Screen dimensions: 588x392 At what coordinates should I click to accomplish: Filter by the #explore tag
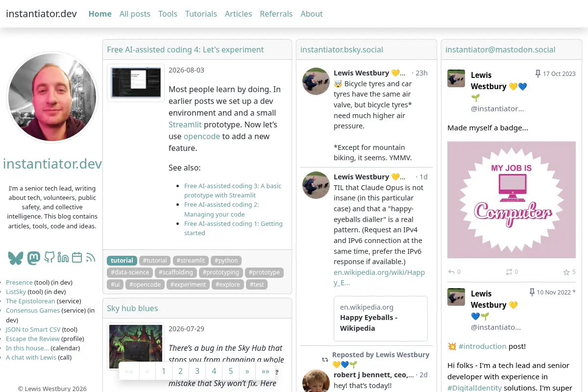click(x=228, y=284)
